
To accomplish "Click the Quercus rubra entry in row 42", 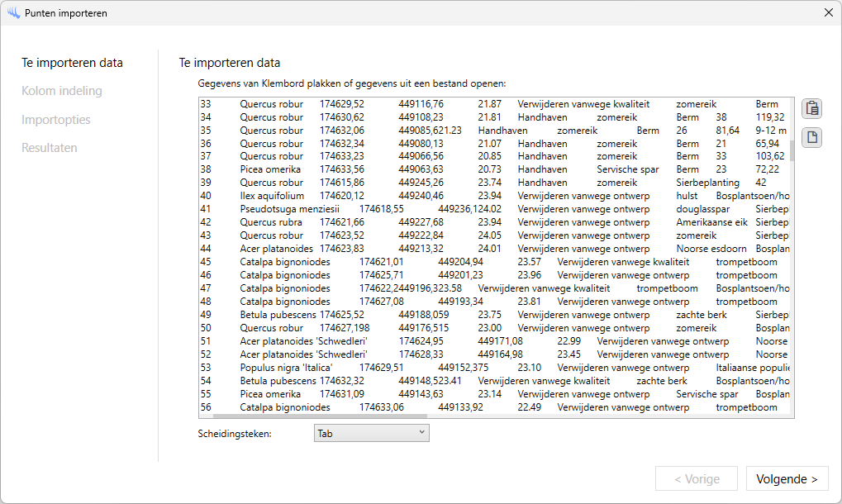I will click(271, 222).
